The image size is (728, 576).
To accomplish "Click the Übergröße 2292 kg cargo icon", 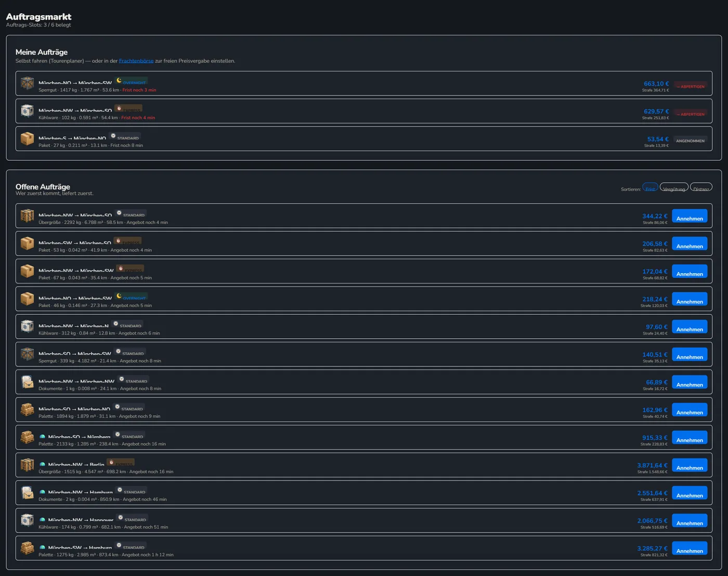I will tap(27, 215).
